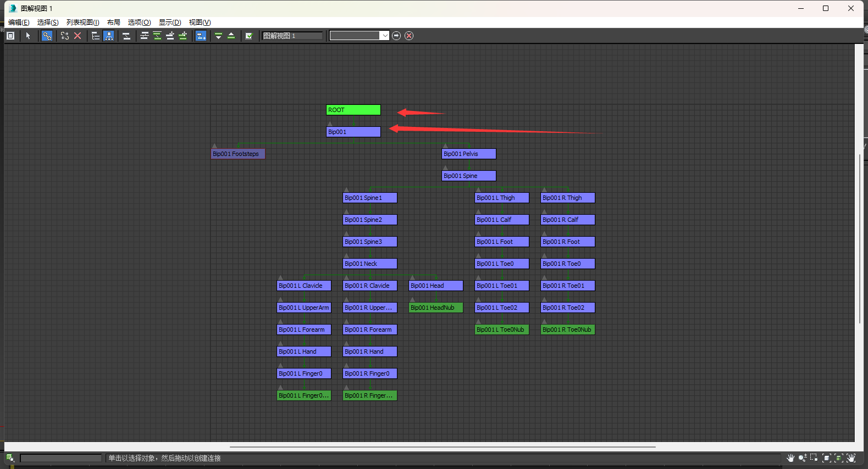This screenshot has height=469, width=868.
Task: Open the bookmark name dropdown
Action: (x=385, y=36)
